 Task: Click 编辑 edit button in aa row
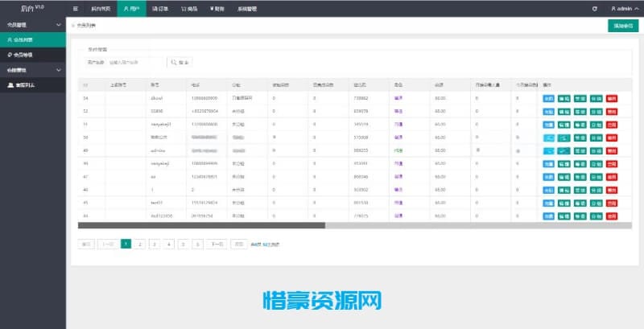[x=564, y=177]
